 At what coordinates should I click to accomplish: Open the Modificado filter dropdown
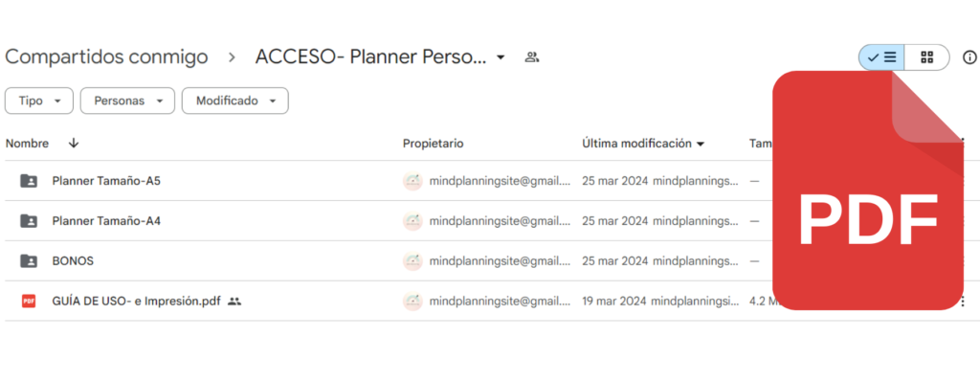[235, 101]
